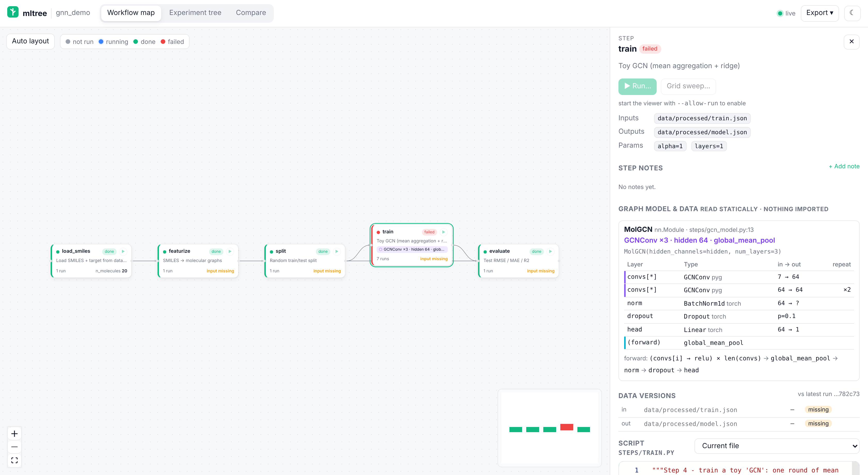
Task: Select the load_smiles workflow node
Action: (91, 260)
